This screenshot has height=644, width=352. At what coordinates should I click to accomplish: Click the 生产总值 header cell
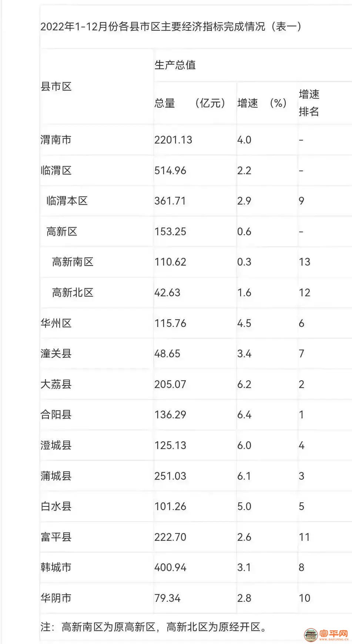(175, 65)
